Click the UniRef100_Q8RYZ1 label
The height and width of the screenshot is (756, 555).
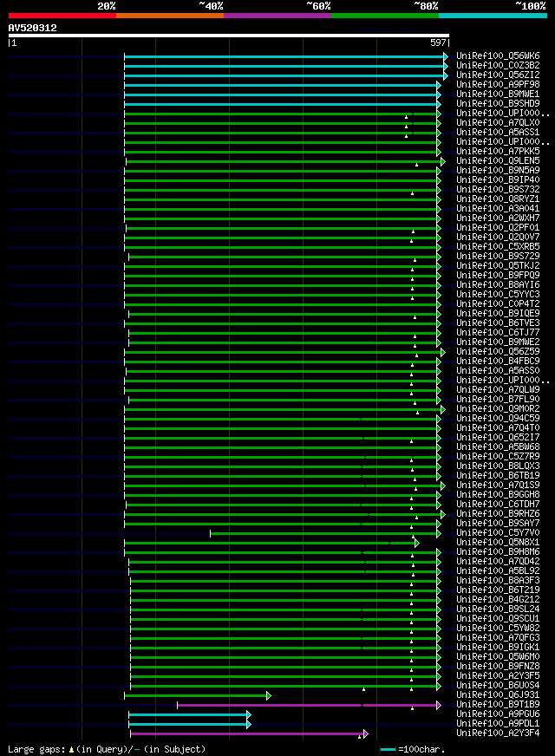click(498, 199)
